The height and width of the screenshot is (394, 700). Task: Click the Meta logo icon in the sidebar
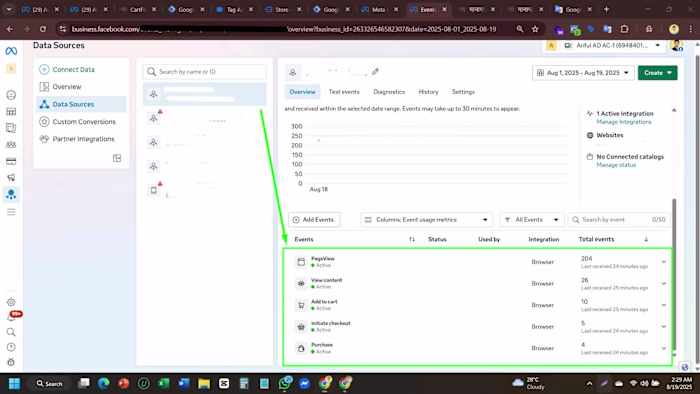11,51
